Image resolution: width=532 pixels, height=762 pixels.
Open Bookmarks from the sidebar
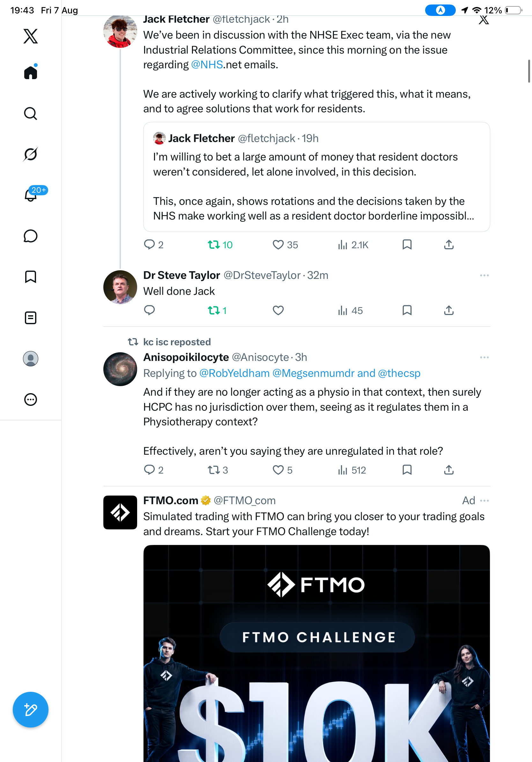[x=31, y=277]
